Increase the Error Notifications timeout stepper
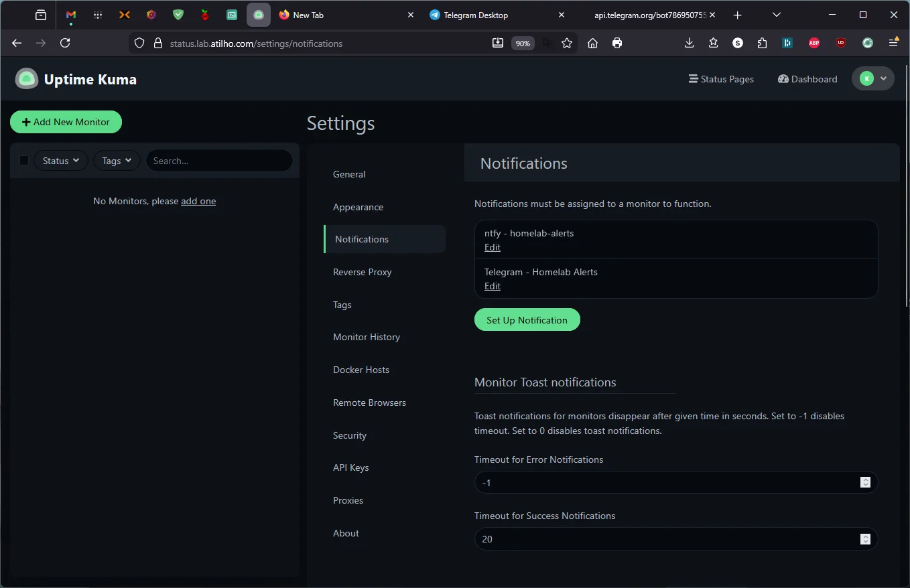This screenshot has width=910, height=588. 864,480
